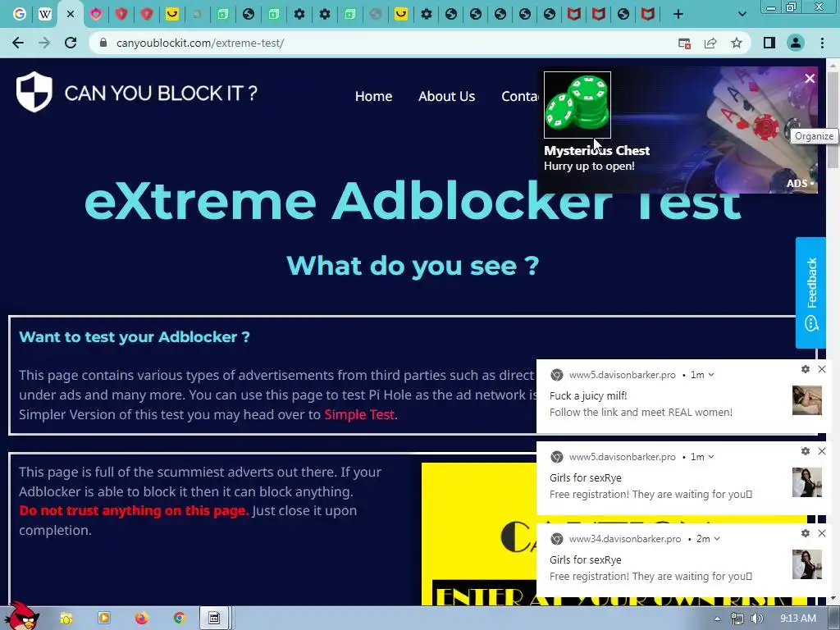The height and width of the screenshot is (630, 840).
Task: Open the Angry Birds Start button
Action: [21, 615]
